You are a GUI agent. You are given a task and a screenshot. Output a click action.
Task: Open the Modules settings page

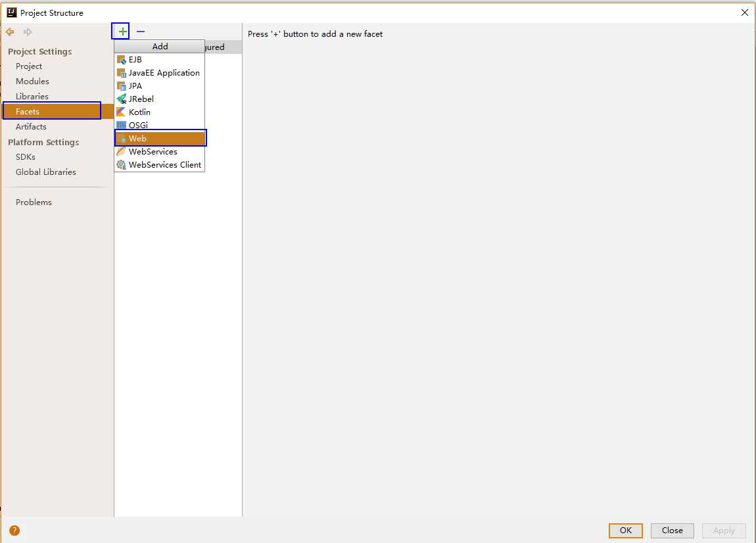coord(32,81)
